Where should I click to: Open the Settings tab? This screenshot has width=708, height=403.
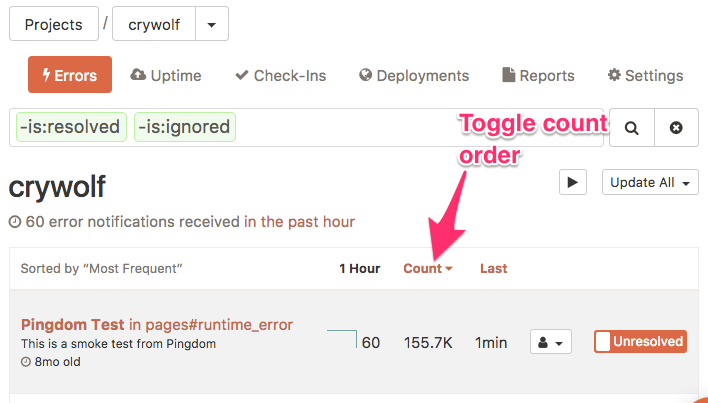[x=646, y=76]
